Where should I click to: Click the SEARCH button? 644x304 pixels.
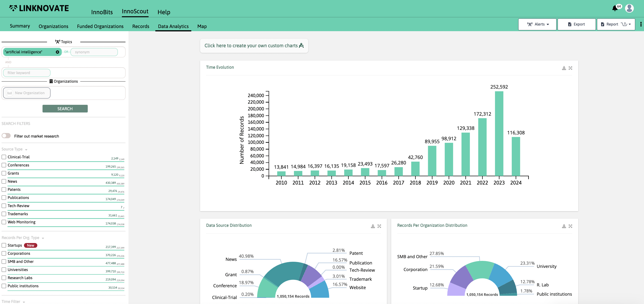(x=65, y=108)
